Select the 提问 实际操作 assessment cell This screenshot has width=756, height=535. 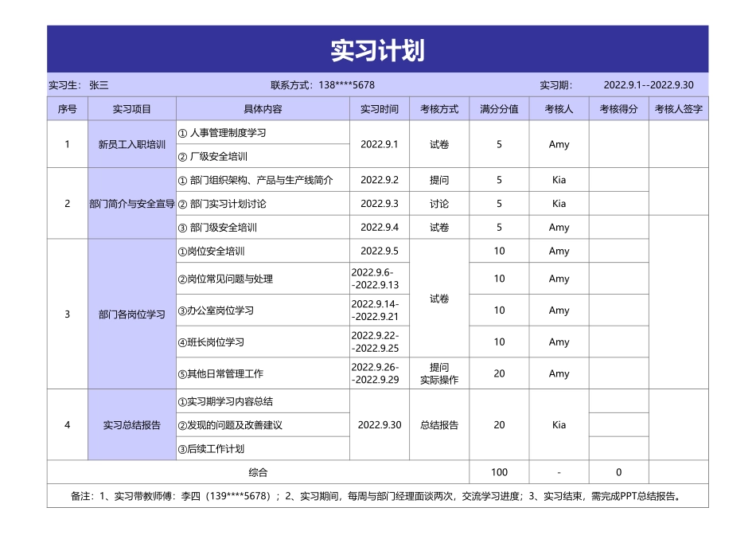point(439,373)
